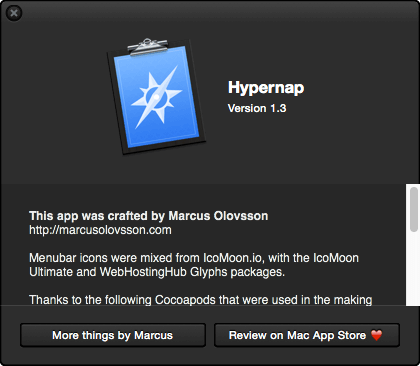The height and width of the screenshot is (366, 420).
Task: Open the marcusolovsson.com link
Action: point(100,230)
